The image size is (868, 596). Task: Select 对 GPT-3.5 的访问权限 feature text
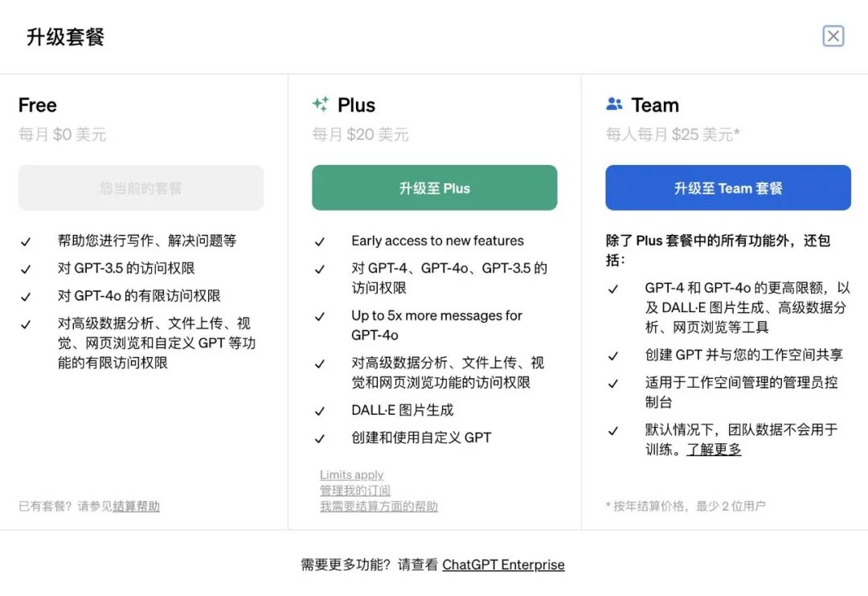tap(126, 268)
